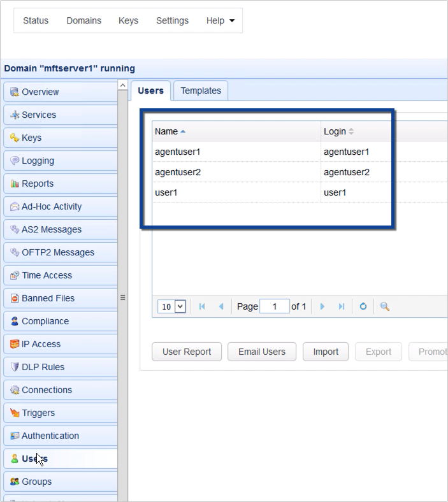Screen dimensions: 448x502
Task: Switch to the Templates tab
Action: point(201,90)
